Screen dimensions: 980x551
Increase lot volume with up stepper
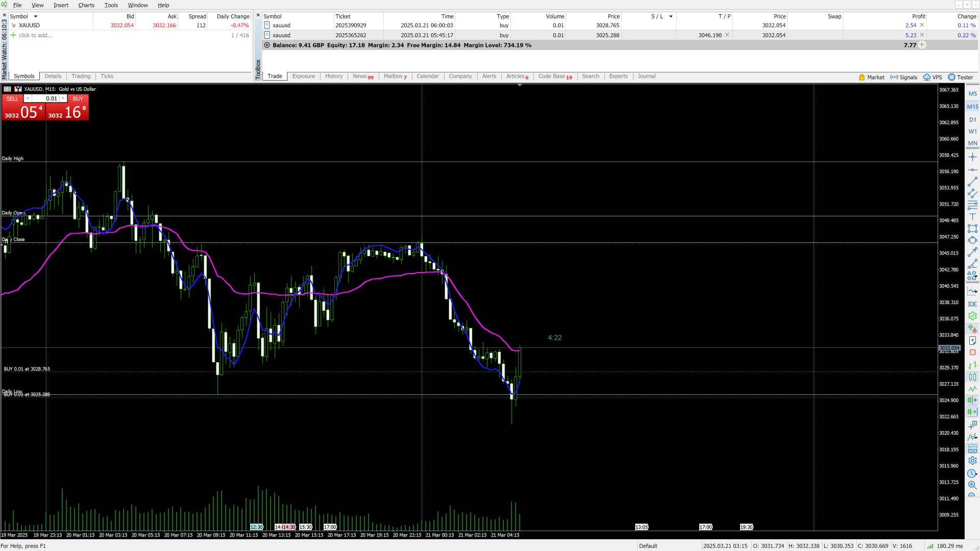[x=63, y=98]
